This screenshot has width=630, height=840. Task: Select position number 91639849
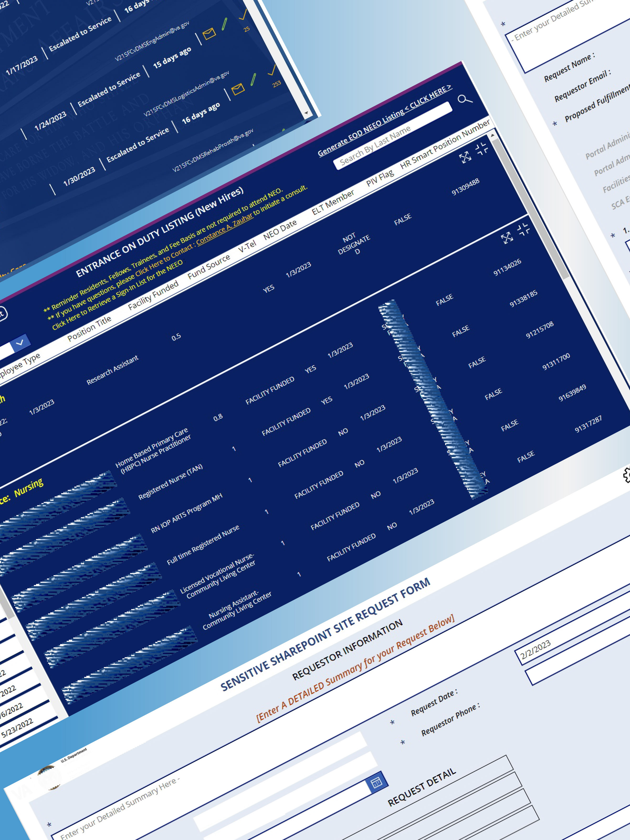coord(572,393)
